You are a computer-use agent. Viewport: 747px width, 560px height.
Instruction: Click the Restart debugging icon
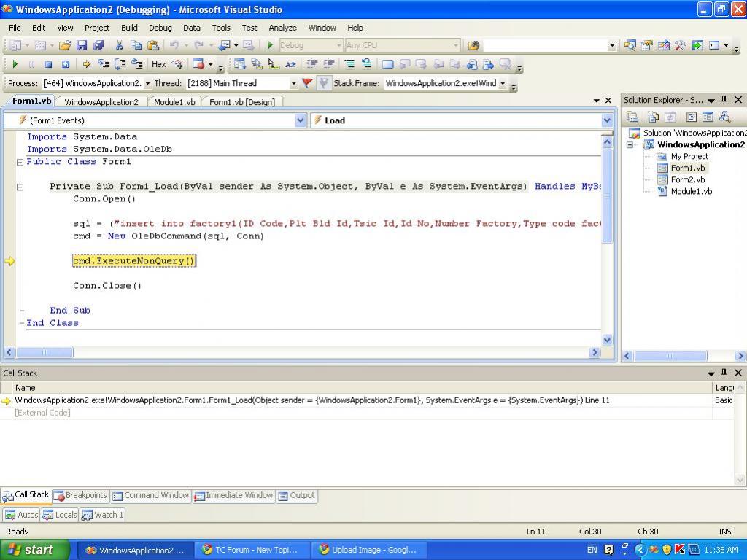pos(65,64)
